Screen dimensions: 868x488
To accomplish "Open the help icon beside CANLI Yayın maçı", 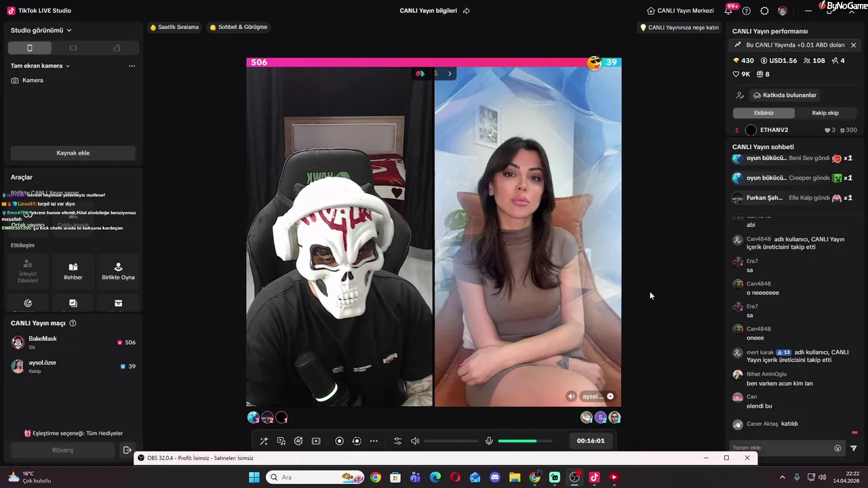I will tap(73, 323).
